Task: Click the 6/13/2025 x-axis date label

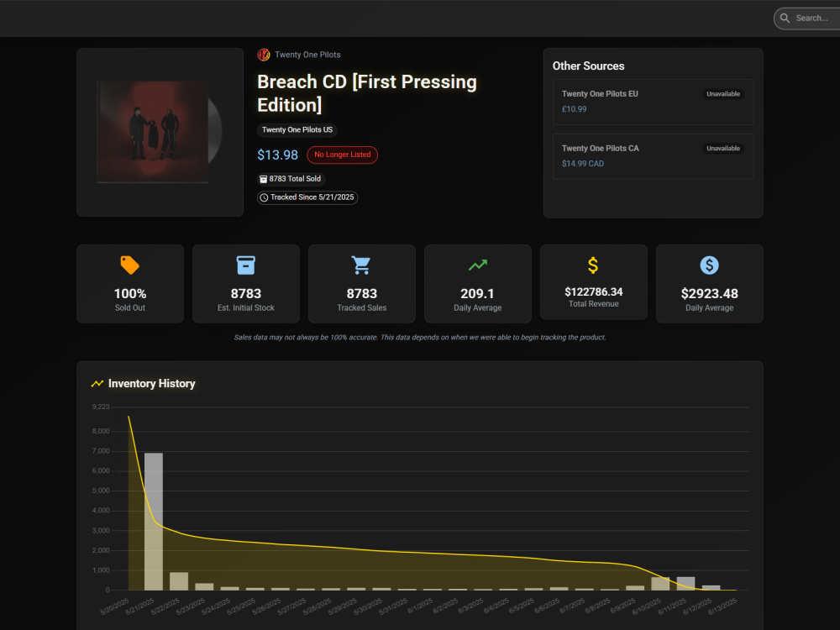Action: [x=722, y=606]
